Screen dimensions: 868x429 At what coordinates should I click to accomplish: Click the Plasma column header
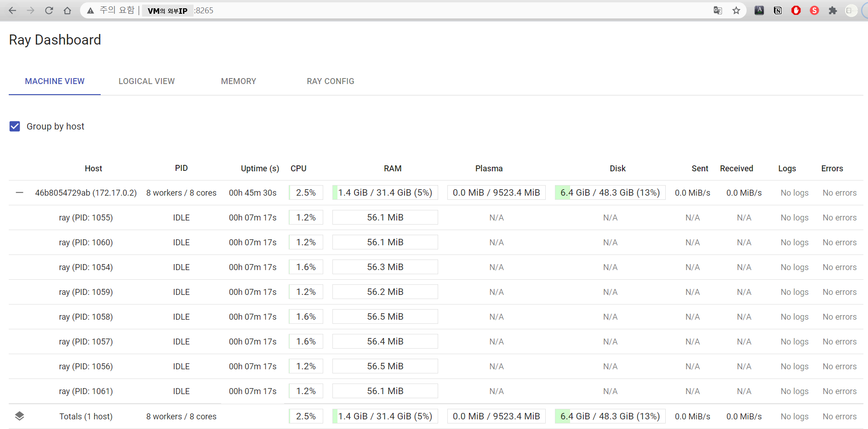pos(489,169)
